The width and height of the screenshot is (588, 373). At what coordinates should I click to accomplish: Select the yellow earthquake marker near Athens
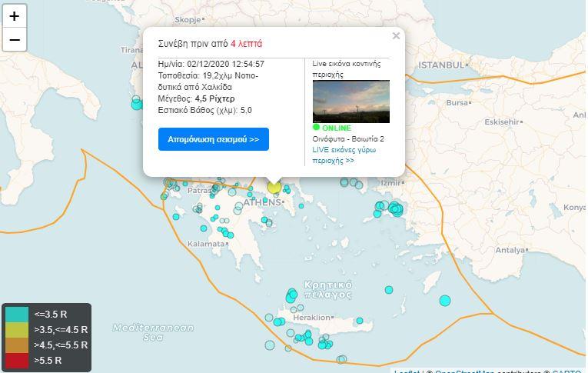tap(274, 187)
